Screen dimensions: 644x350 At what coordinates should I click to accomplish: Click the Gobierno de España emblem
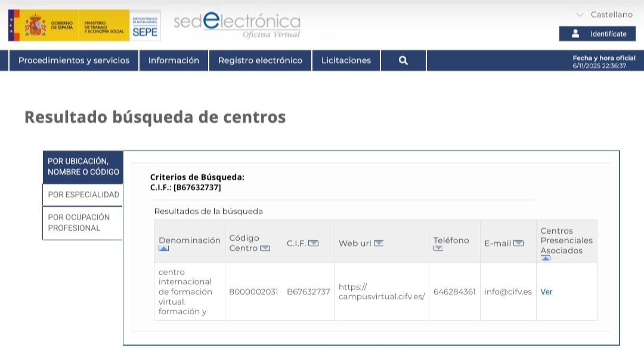[36, 26]
